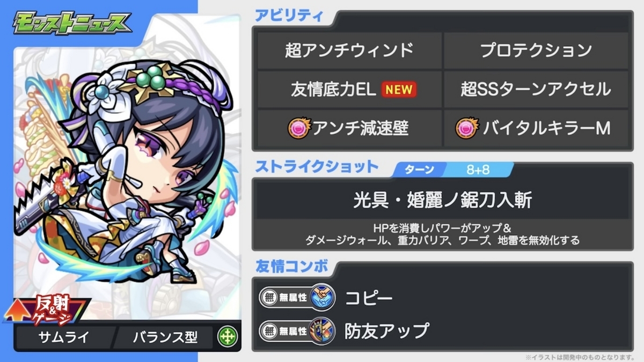Click the モンストニュース logo
The image size is (644, 362).
point(71,24)
